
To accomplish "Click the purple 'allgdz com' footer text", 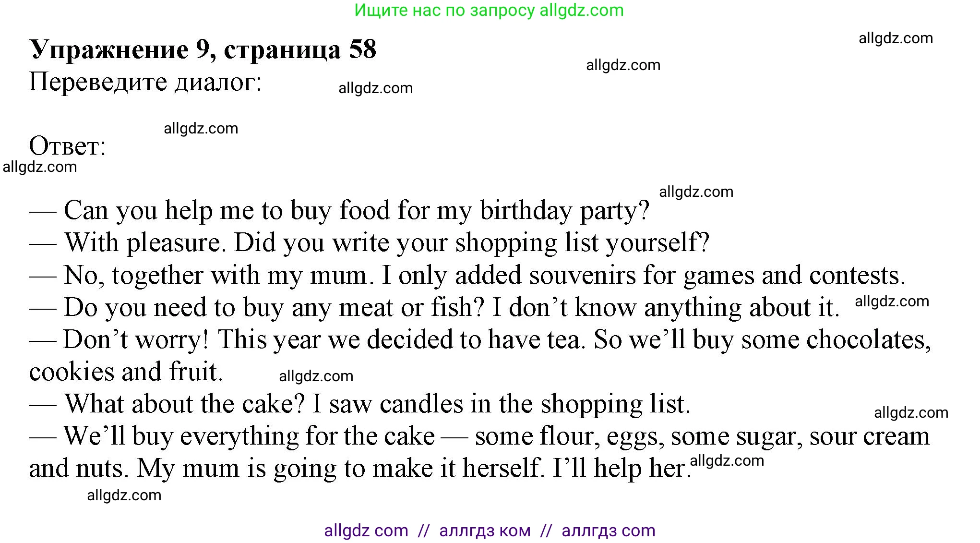I will click(366, 531).
